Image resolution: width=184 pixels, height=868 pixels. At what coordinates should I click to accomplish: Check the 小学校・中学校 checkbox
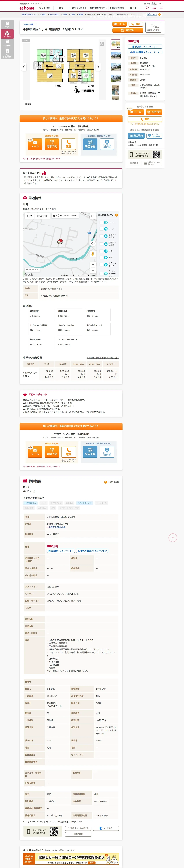[101, 236]
